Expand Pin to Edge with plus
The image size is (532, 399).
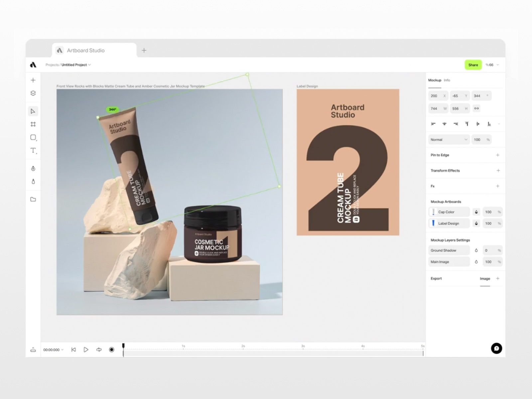click(x=498, y=155)
